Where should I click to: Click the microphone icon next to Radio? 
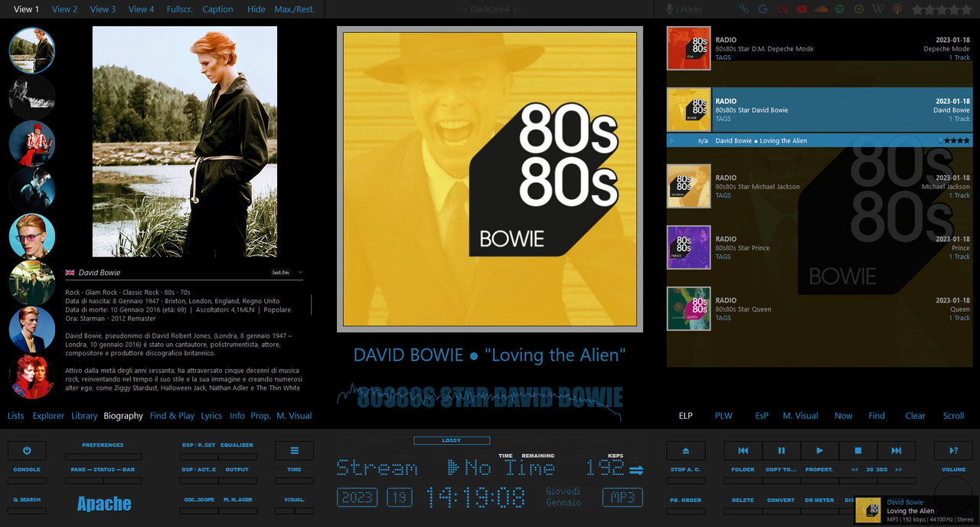670,9
